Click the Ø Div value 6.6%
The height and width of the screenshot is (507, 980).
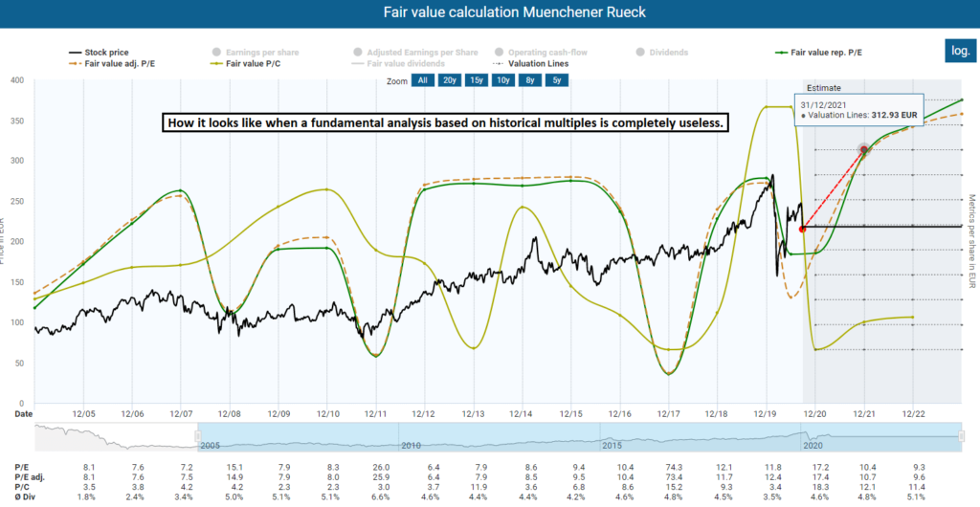coord(381,497)
